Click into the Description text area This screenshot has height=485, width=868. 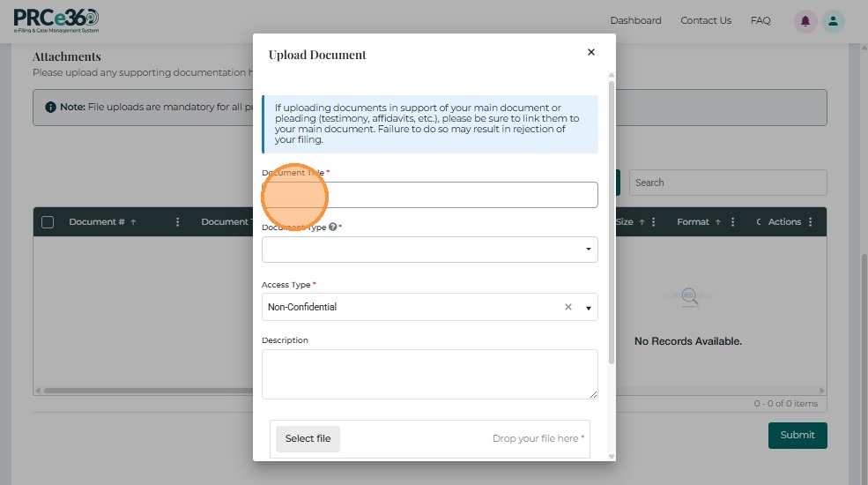tap(429, 374)
